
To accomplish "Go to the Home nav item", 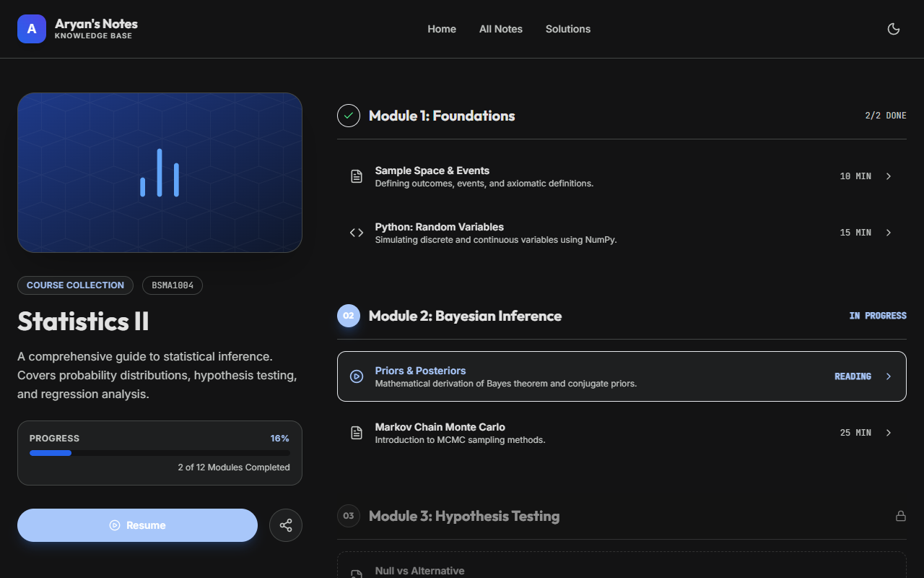I will point(442,29).
